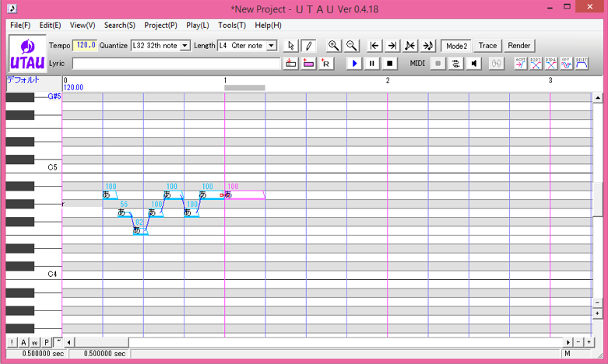Viewport: 608px width, 364px height.
Task: Click the RESET envelope icon
Action: click(582, 64)
